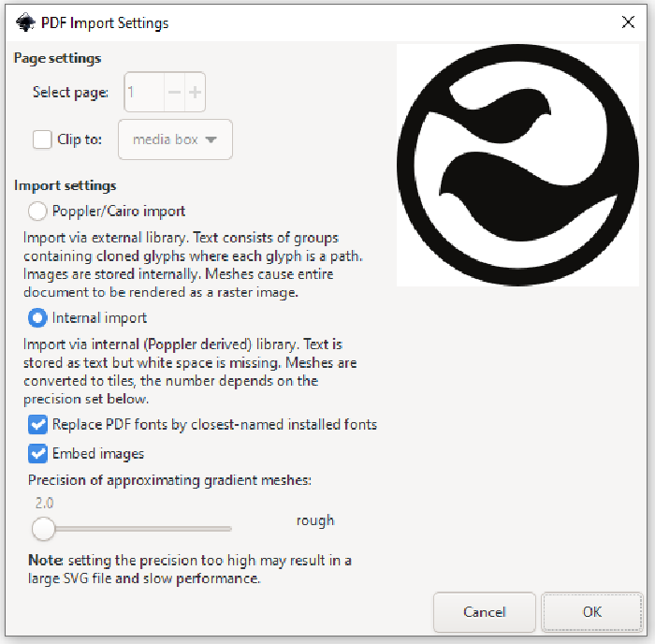Click the Inkscape logo icon in title bar

tap(25, 22)
